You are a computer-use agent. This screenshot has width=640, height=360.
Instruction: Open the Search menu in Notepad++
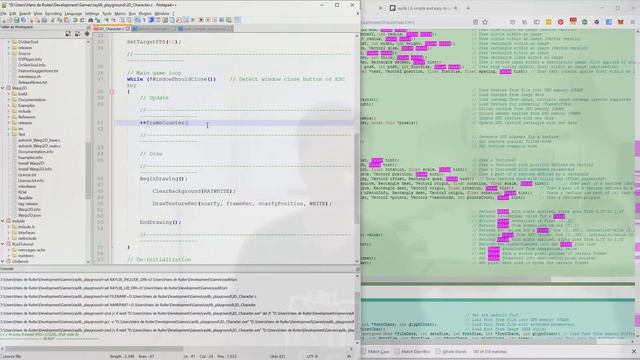click(x=25, y=13)
